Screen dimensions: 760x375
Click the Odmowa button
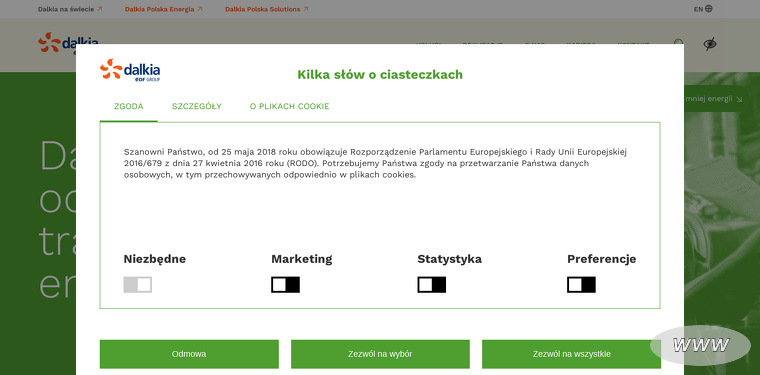189,354
